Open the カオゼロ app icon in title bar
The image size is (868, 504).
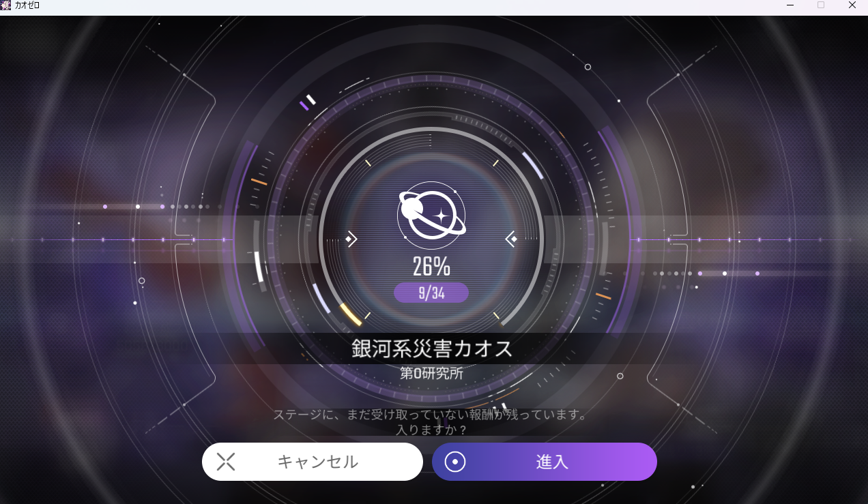pos(6,5)
